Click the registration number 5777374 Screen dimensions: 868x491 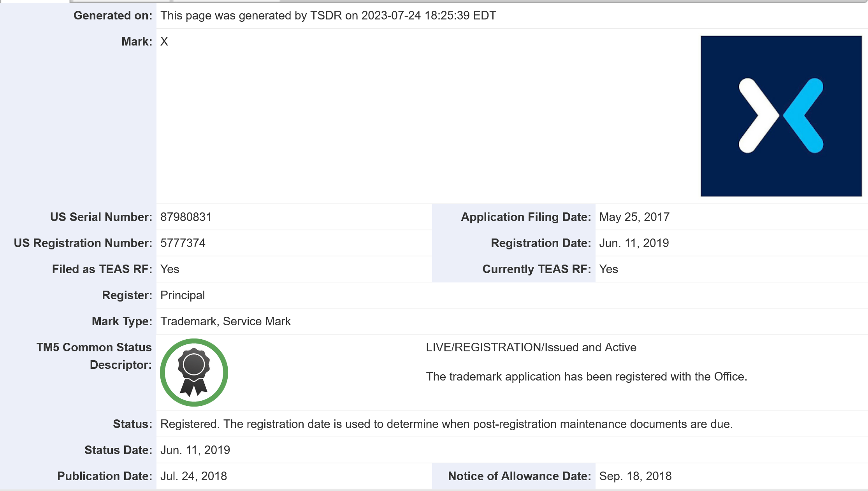point(183,243)
